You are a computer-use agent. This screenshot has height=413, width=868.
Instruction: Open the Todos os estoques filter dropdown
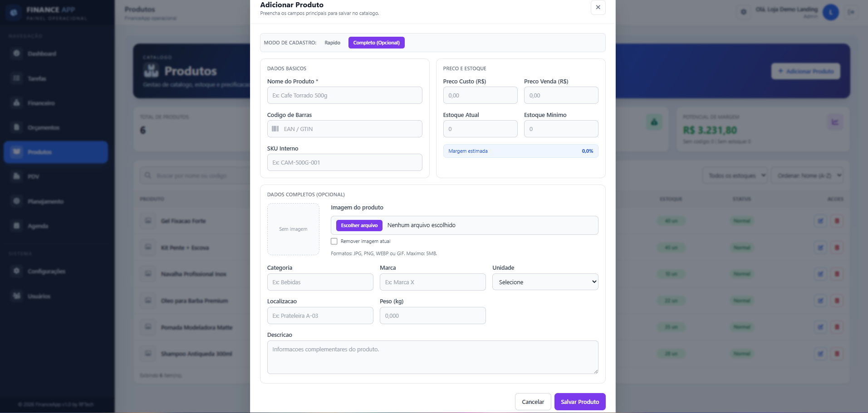tap(735, 175)
